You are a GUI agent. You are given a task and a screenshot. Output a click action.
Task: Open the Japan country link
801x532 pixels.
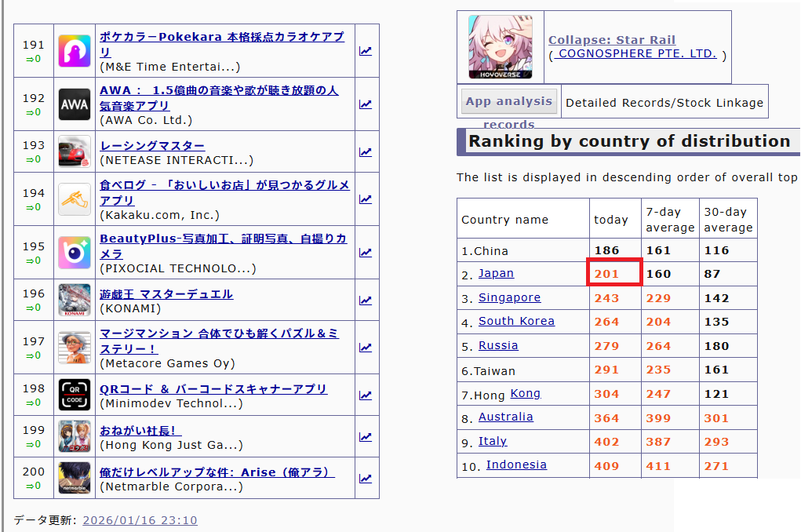coord(496,273)
